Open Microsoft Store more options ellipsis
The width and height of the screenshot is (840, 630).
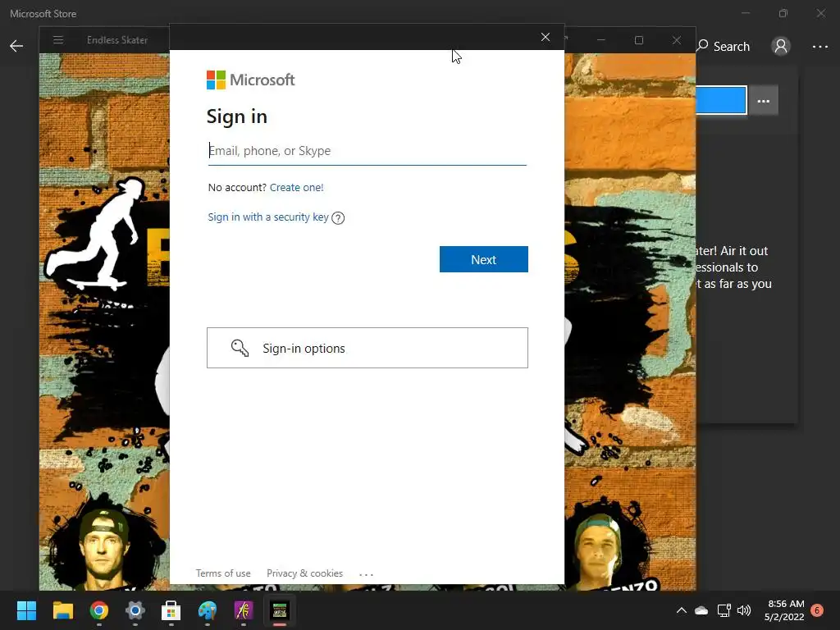[820, 47]
